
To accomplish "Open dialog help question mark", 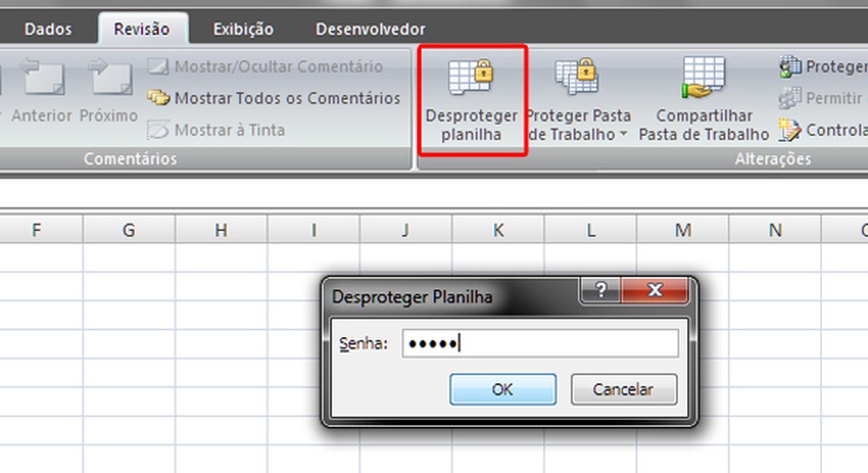I will (601, 289).
